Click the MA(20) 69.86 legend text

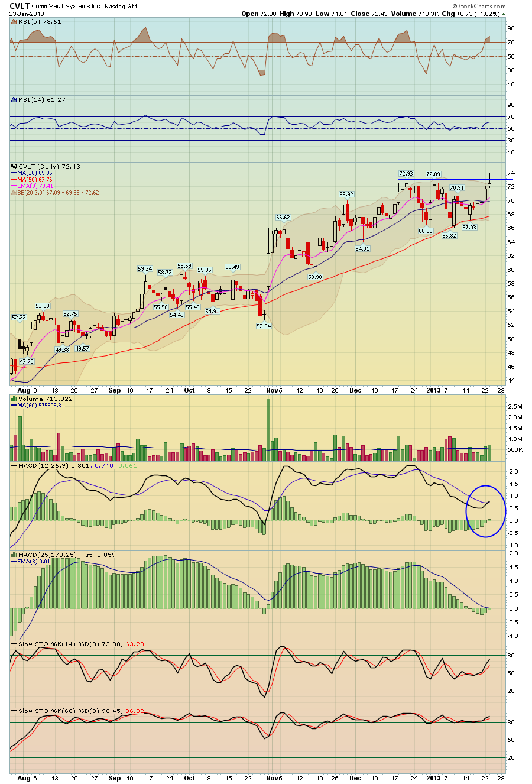click(x=35, y=173)
